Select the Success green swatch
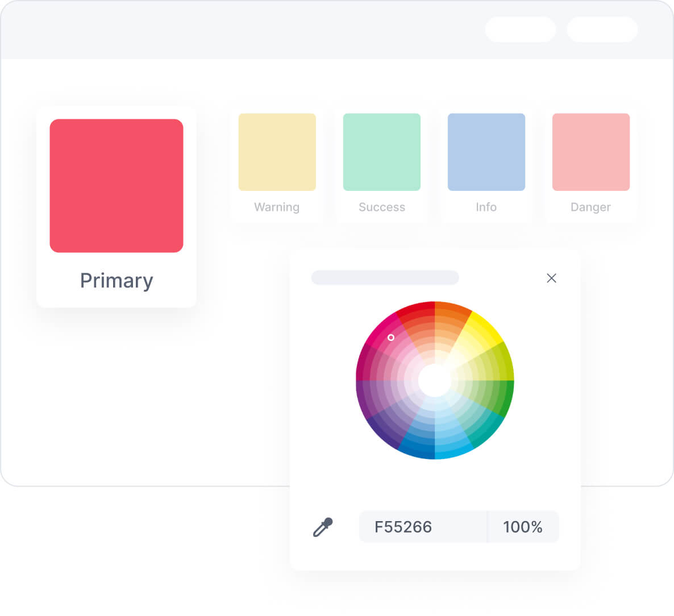674x616 pixels. click(381, 152)
